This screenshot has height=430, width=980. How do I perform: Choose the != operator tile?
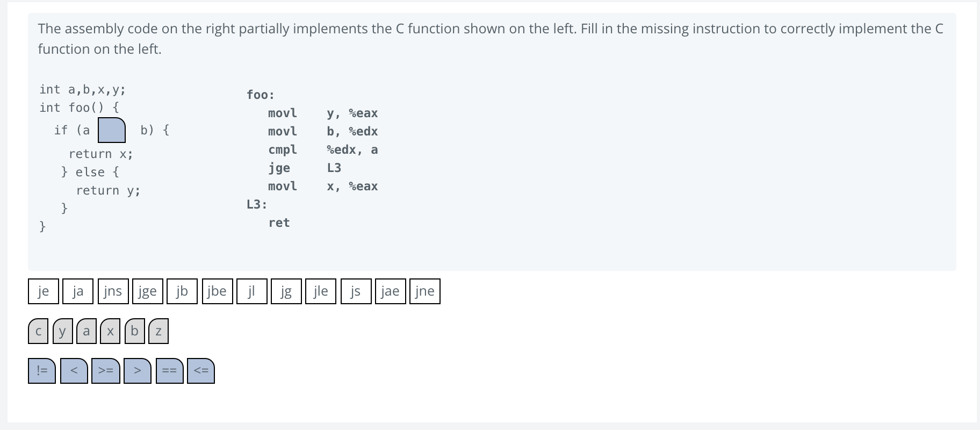point(41,370)
